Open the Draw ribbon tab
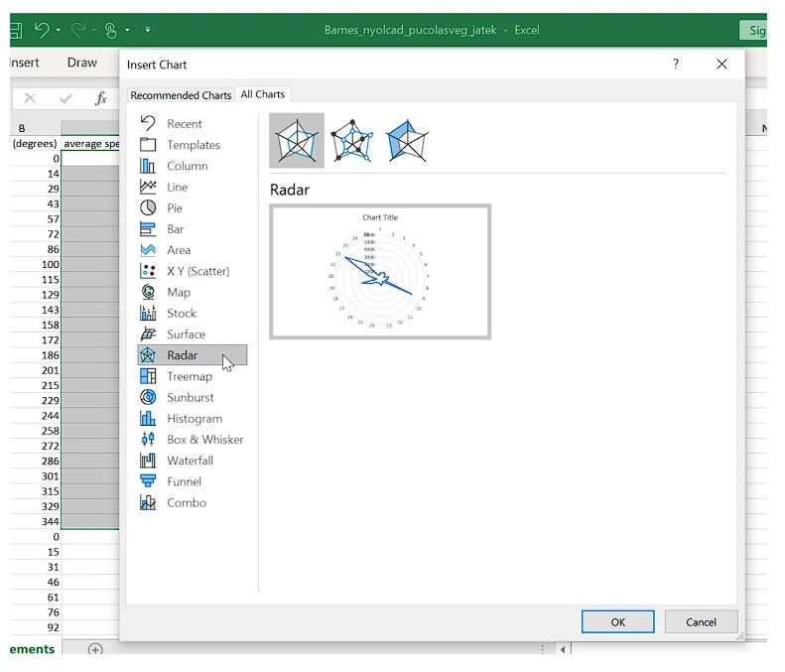 coord(82,63)
